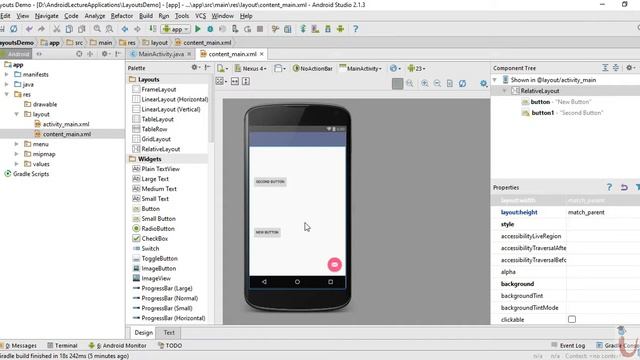Open Android SDK Manager icon in toolbar
This screenshot has width=640, height=360.
point(328,29)
